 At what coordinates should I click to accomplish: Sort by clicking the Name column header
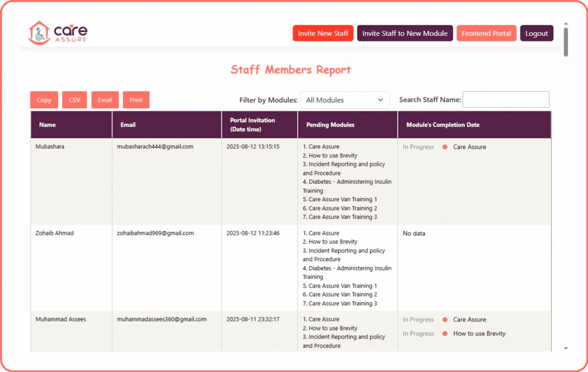[x=47, y=125]
